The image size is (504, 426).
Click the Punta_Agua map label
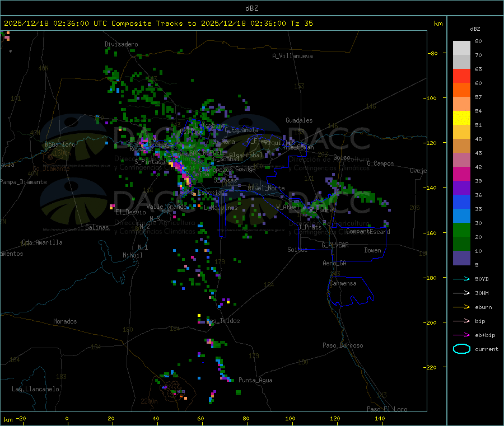coord(255,380)
